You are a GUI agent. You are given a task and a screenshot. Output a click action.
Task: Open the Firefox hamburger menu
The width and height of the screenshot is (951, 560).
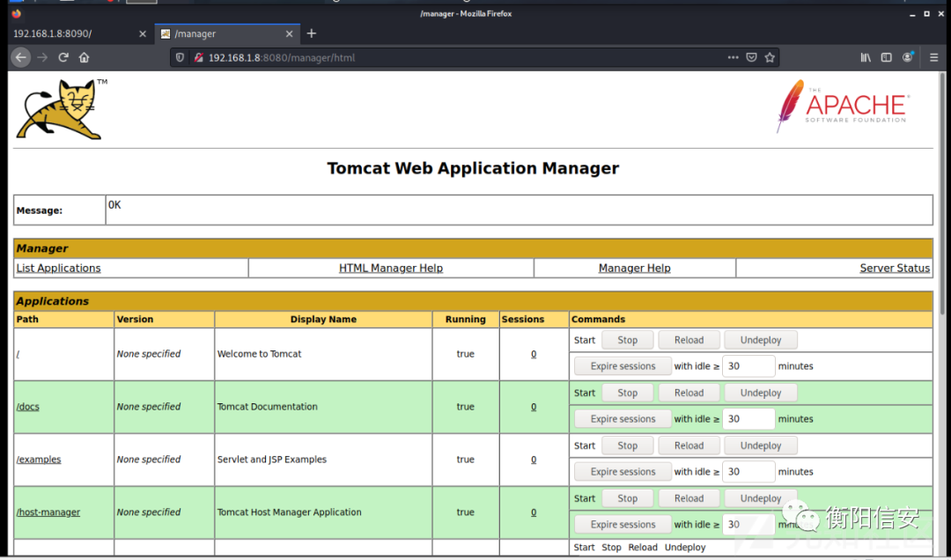click(x=933, y=57)
